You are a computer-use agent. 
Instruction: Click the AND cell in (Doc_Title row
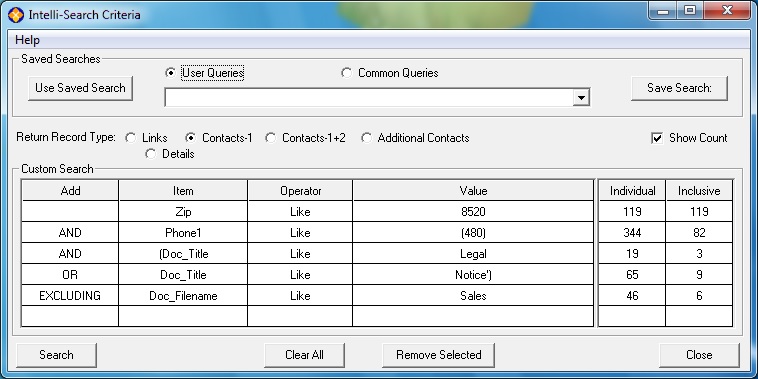click(70, 253)
